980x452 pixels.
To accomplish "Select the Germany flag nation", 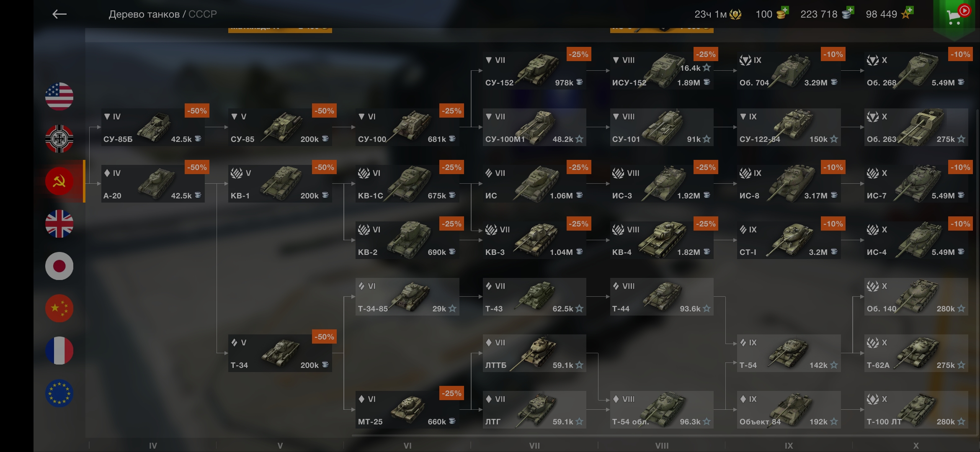I will click(x=59, y=139).
